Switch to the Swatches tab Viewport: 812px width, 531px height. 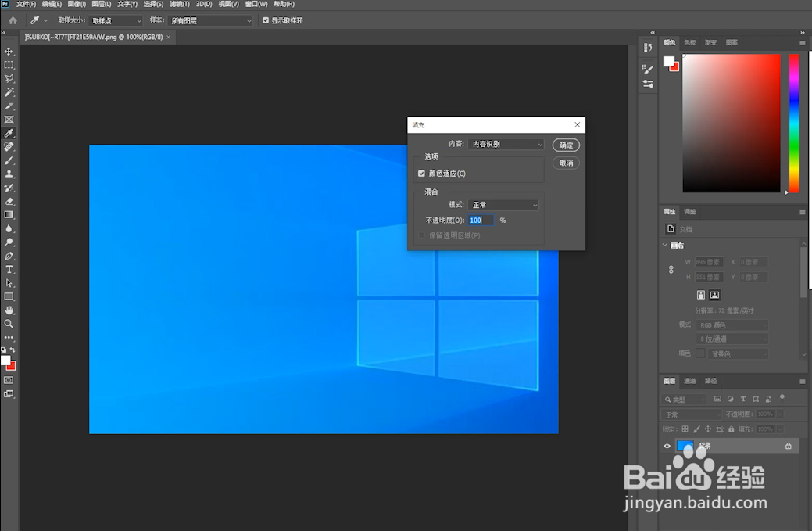[x=690, y=42]
